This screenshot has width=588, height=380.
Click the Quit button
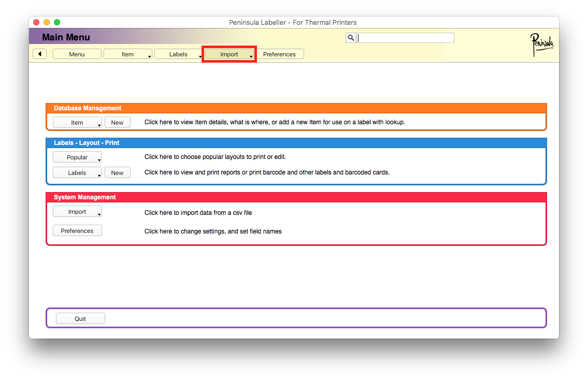80,318
